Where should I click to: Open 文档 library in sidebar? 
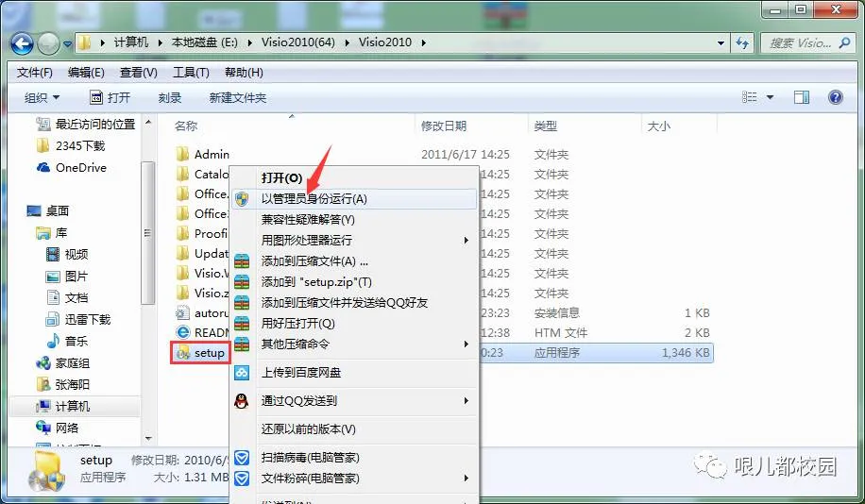click(x=67, y=297)
